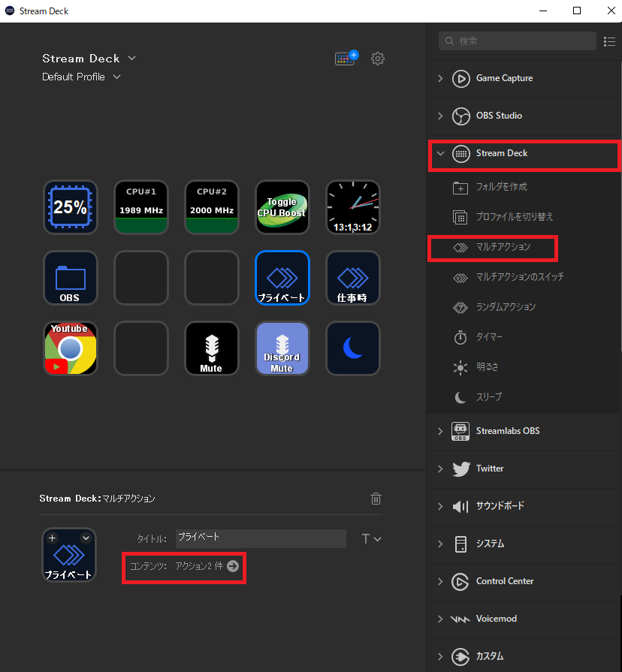Select the analog clock key
Viewport: 622px width, 672px height.
coord(353,207)
